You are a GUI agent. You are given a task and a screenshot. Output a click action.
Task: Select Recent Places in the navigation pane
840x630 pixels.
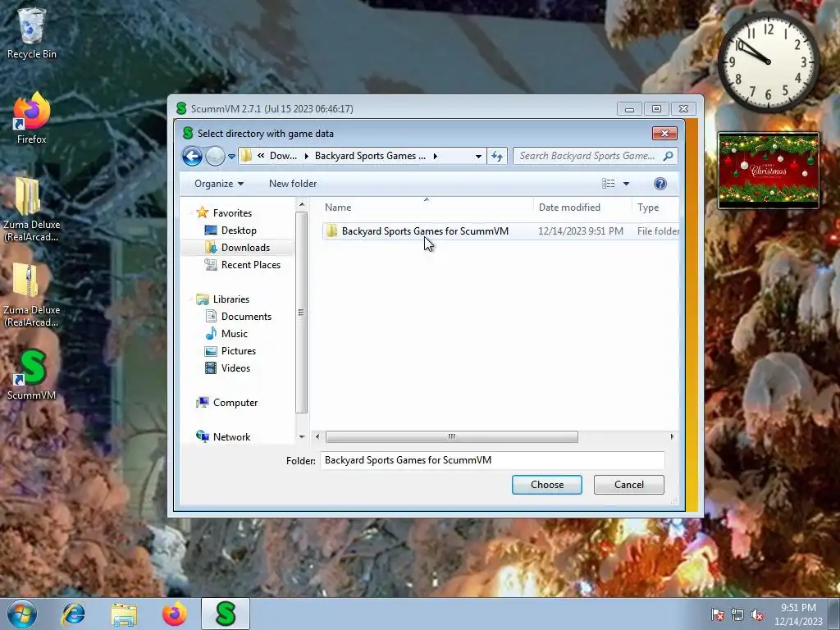(x=251, y=265)
